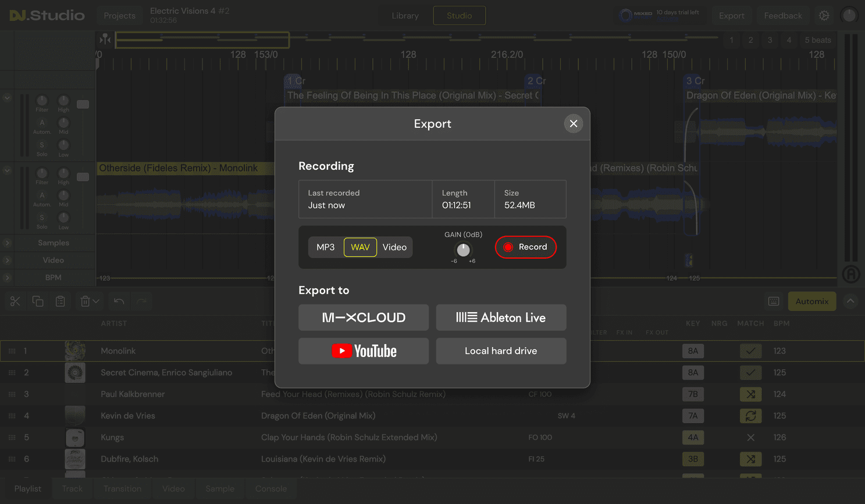
Task: Click the copy icon in toolbar
Action: coord(38,301)
